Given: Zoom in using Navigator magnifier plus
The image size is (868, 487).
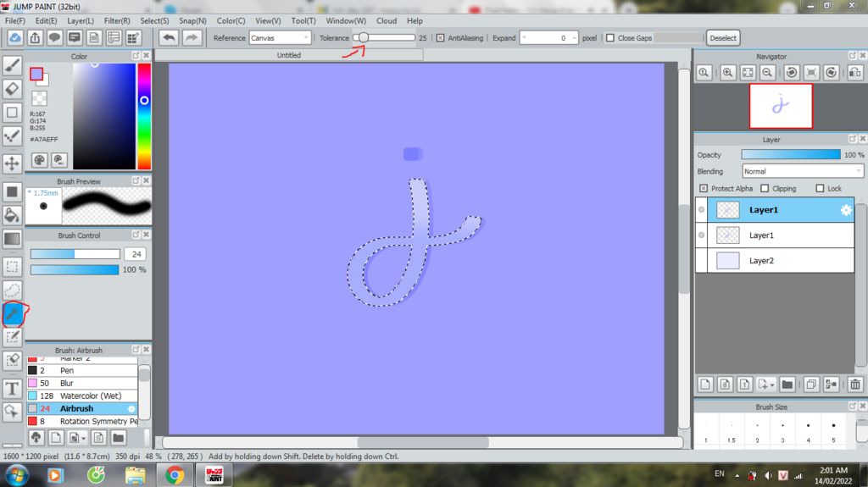Looking at the screenshot, I should [728, 73].
